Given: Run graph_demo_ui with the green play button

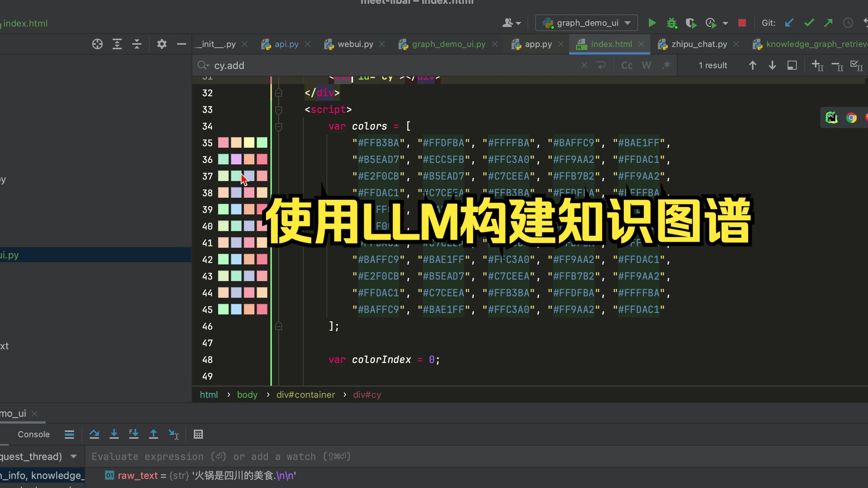Looking at the screenshot, I should pos(652,23).
